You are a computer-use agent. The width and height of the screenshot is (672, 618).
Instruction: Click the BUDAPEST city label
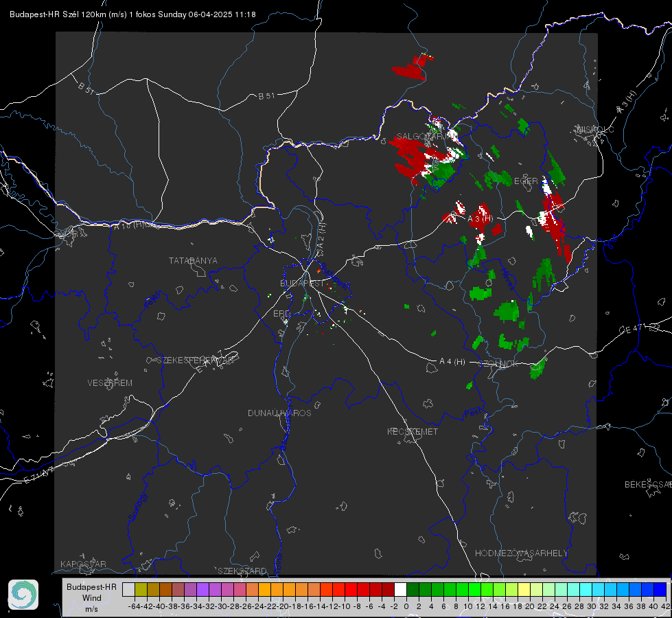coord(302,284)
